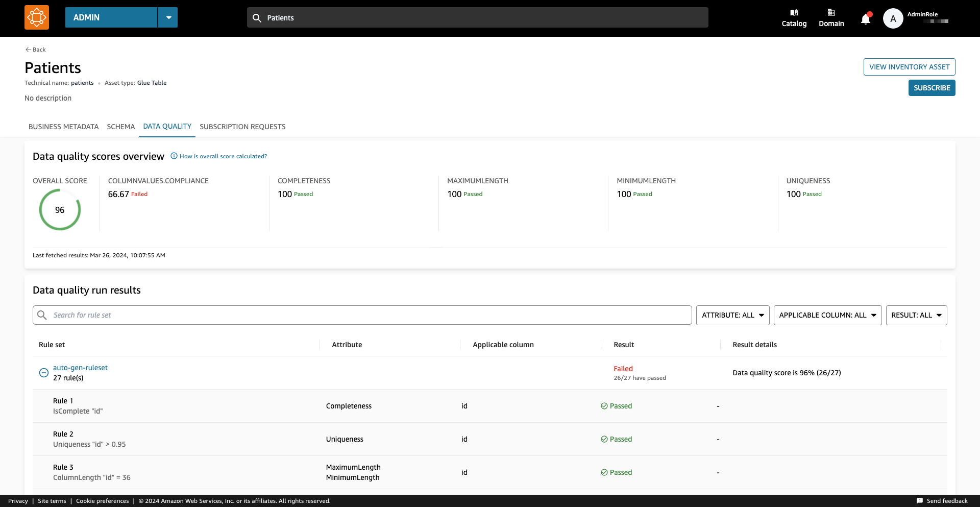Image resolution: width=980 pixels, height=507 pixels.
Task: Click the AdminRole user avatar
Action: [893, 18]
